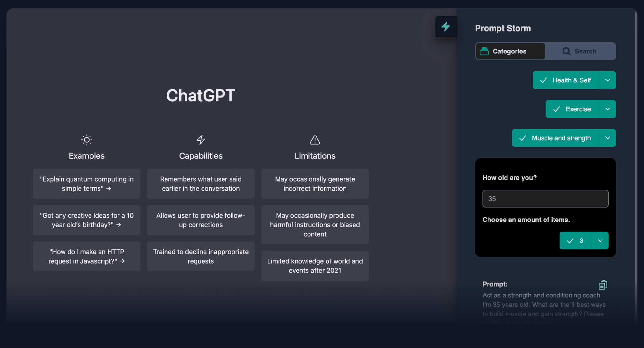Click the Explain quantum computing example
644x348 pixels.
87,183
